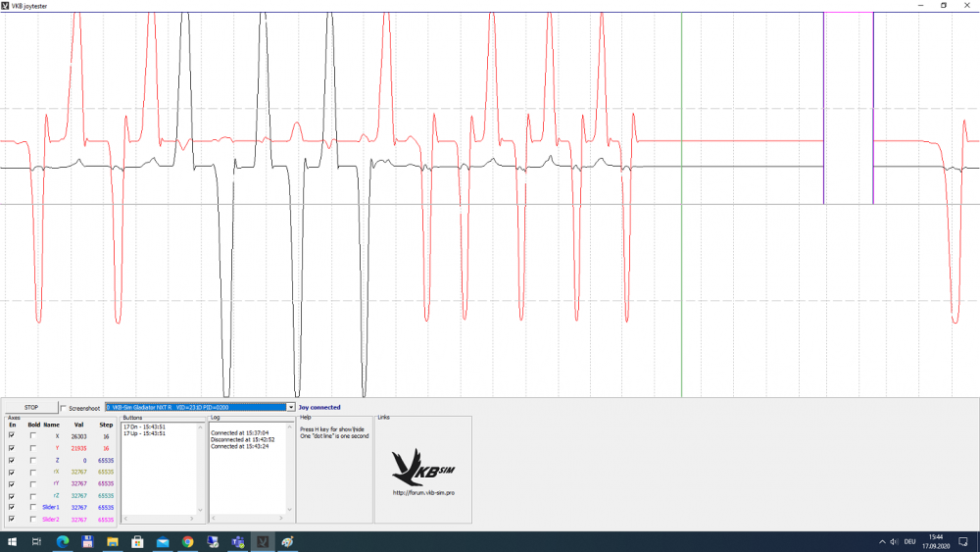Image resolution: width=980 pixels, height=552 pixels.
Task: Open the Windows Start menu
Action: pos(12,541)
